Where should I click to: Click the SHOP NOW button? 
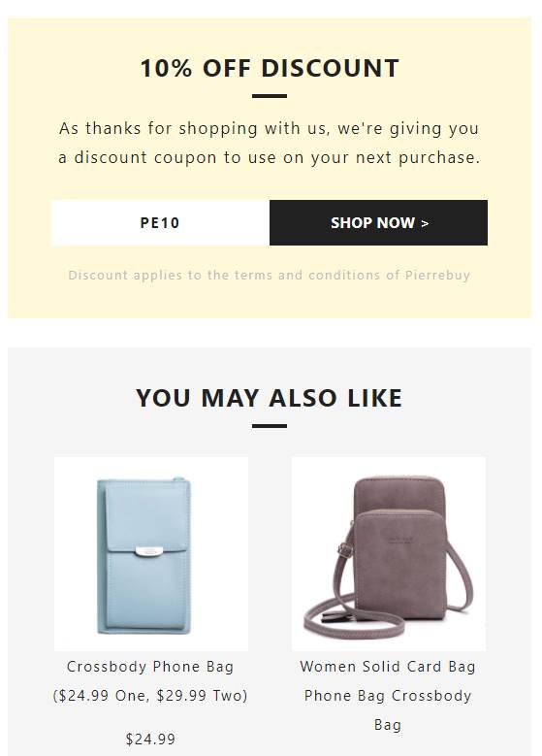pos(378,223)
